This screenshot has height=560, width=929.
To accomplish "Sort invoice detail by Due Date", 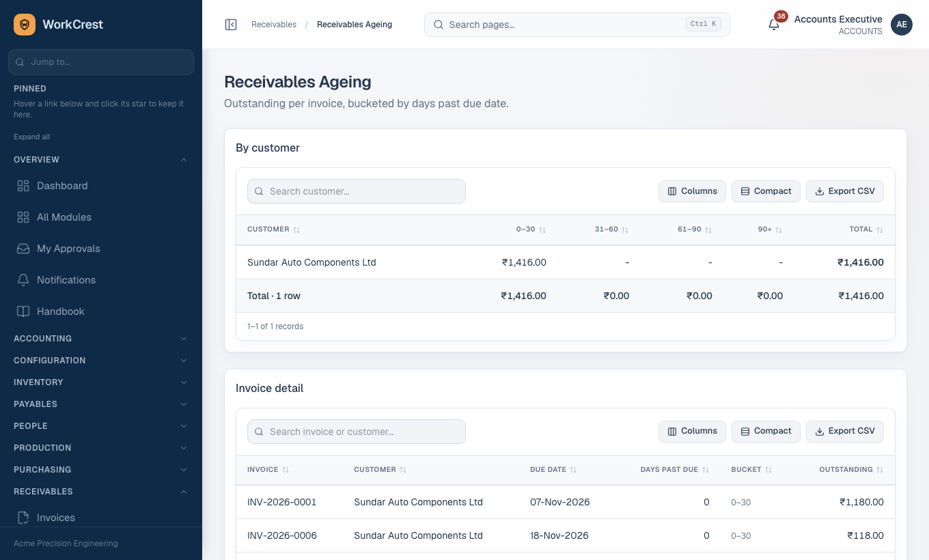I will [x=553, y=470].
